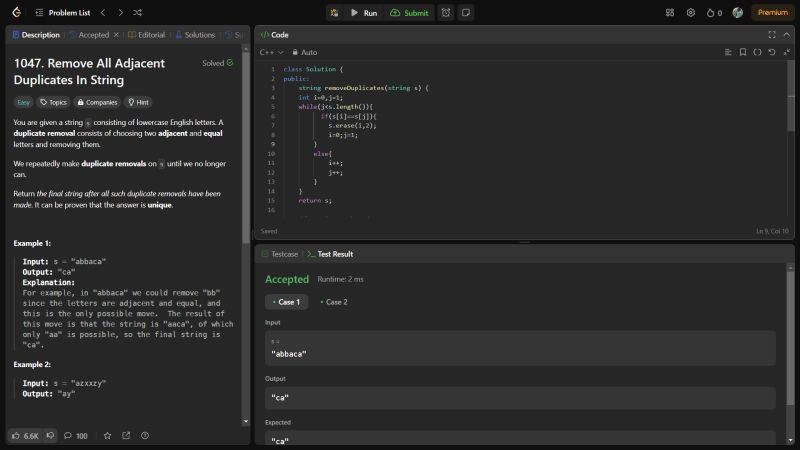Click the code editor minimap scrollbar
Image resolution: width=800 pixels, height=450 pixels.
click(x=791, y=97)
